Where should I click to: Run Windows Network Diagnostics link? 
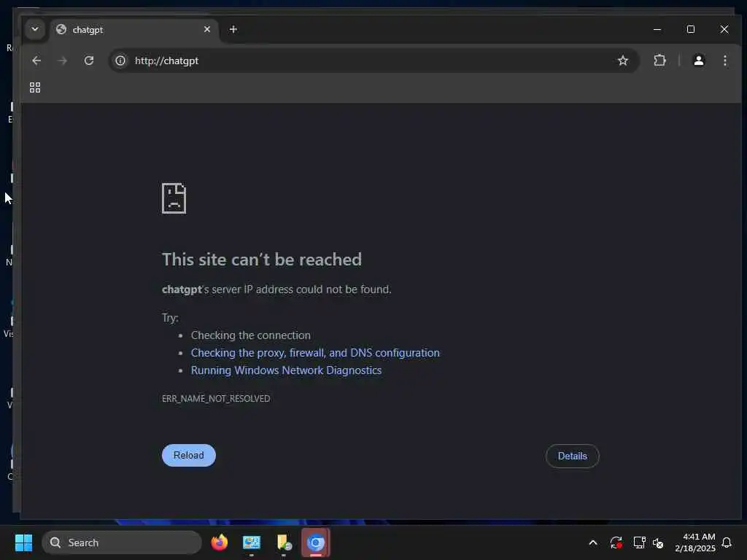tap(286, 370)
